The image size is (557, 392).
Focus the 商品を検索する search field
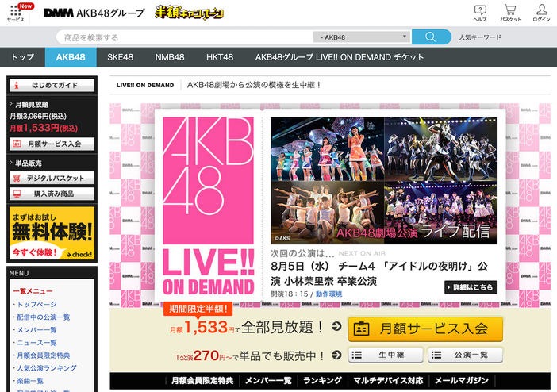[185, 37]
